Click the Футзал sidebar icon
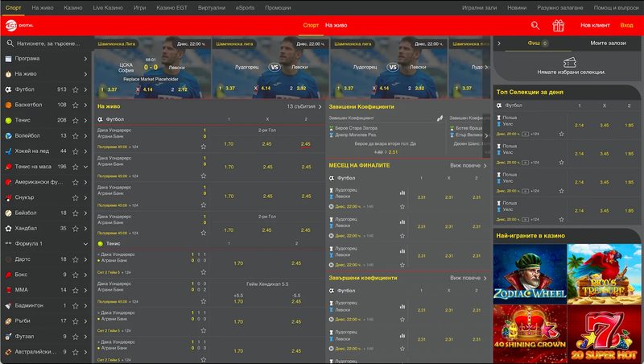The height and width of the screenshot is (364, 644). coord(8,337)
